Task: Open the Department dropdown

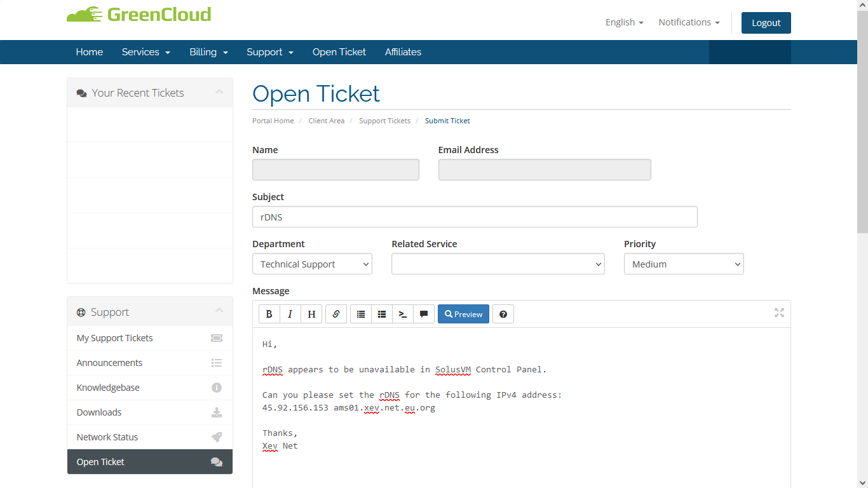Action: coord(312,264)
